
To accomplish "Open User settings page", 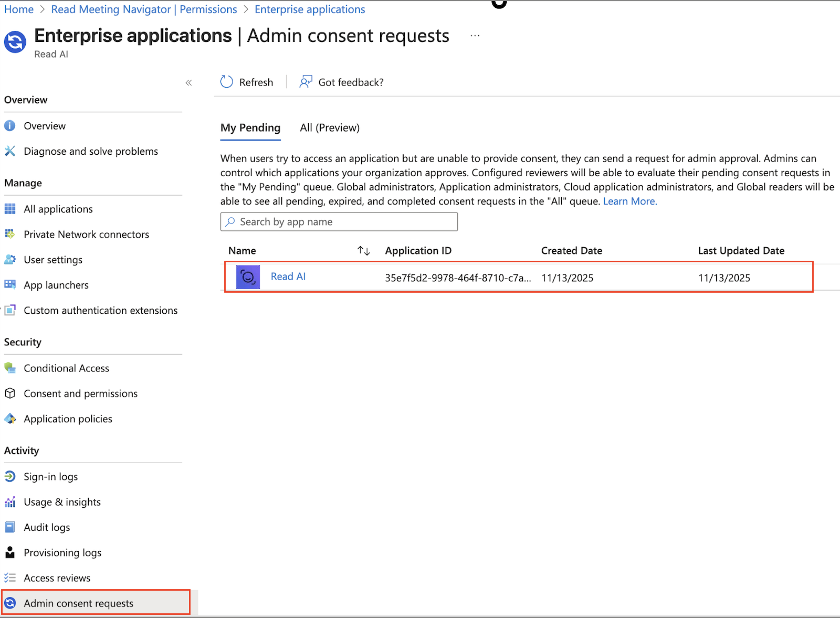I will pos(53,260).
